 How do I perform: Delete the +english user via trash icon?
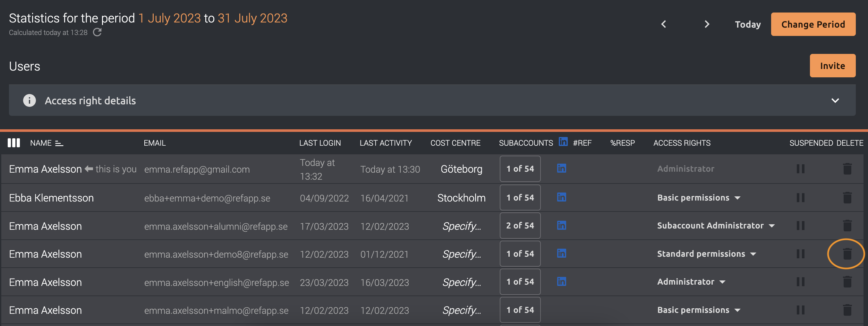(x=847, y=282)
